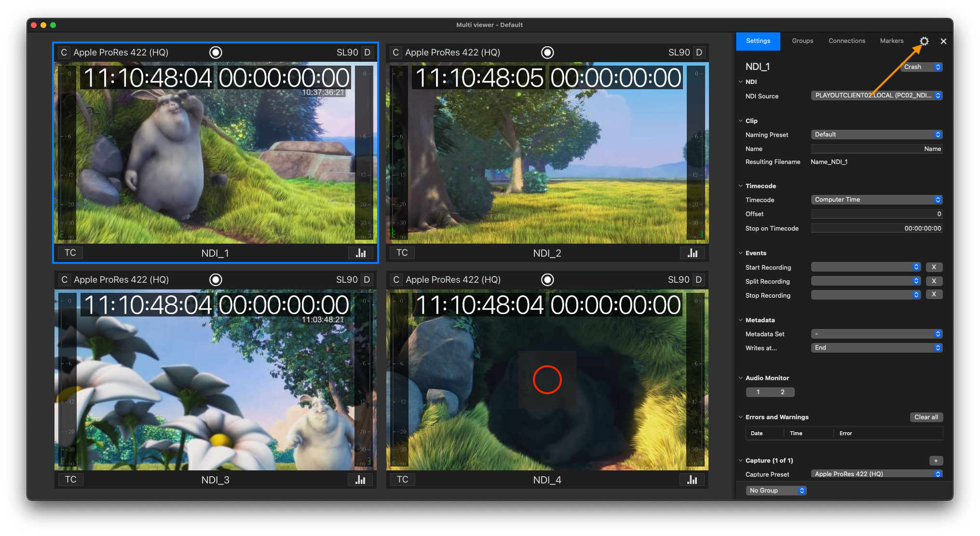Collapse the Timecode section
The width and height of the screenshot is (980, 536).
[x=741, y=186]
